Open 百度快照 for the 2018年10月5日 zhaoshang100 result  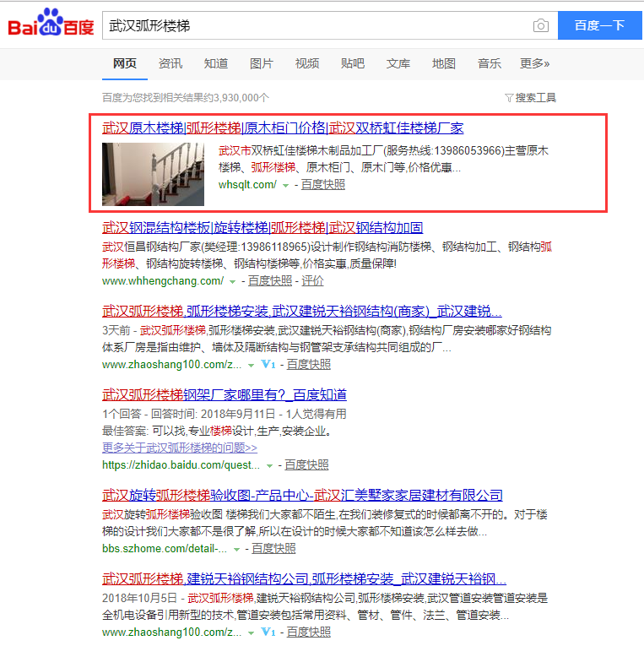point(309,632)
